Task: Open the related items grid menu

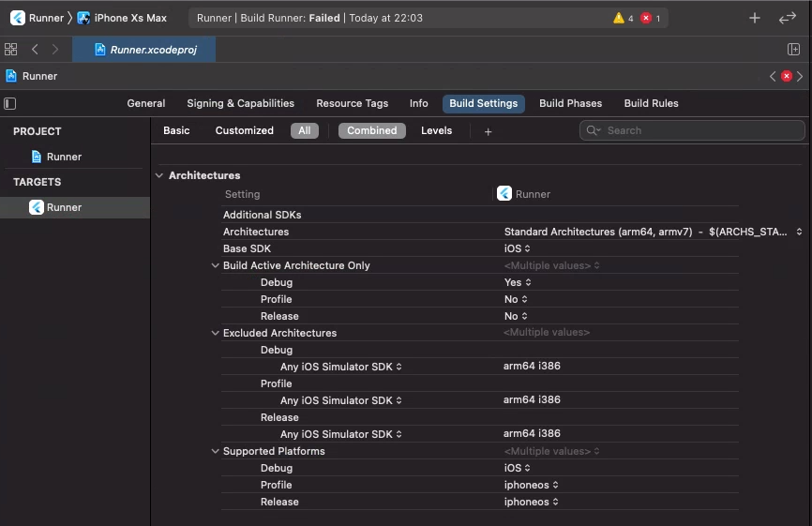Action: [11, 49]
